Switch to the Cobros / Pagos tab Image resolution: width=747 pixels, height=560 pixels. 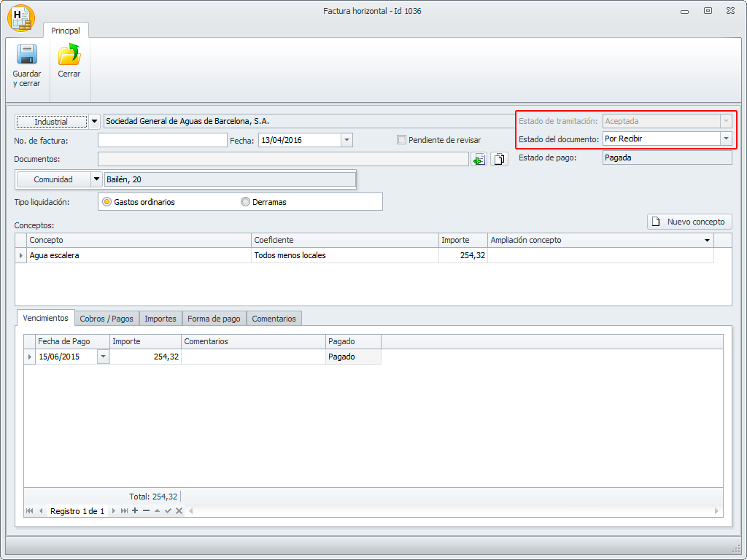tap(107, 319)
